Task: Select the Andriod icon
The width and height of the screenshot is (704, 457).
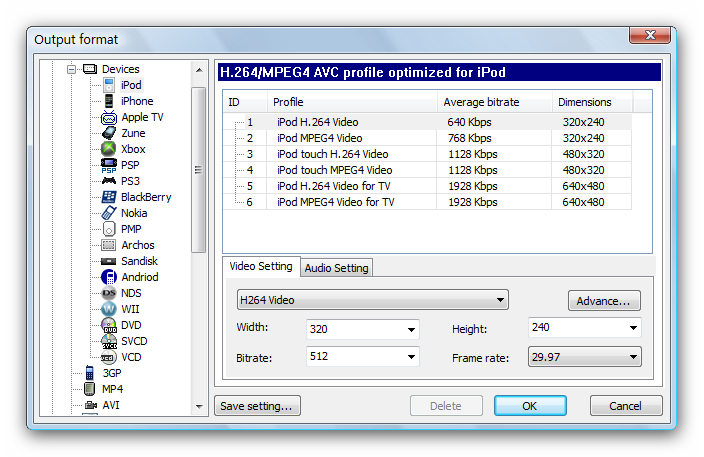Action: point(109,277)
